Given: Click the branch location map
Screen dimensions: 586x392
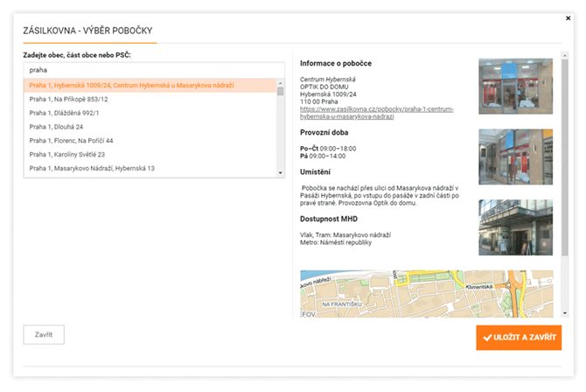Looking at the screenshot, I should pyautogui.click(x=427, y=294).
